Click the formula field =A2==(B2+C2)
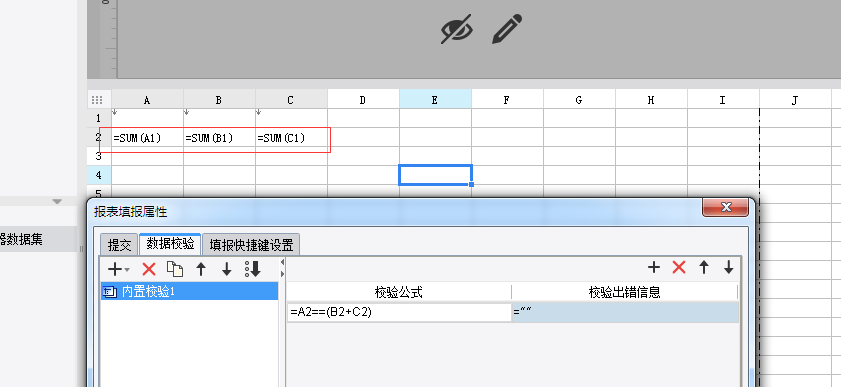 (399, 312)
